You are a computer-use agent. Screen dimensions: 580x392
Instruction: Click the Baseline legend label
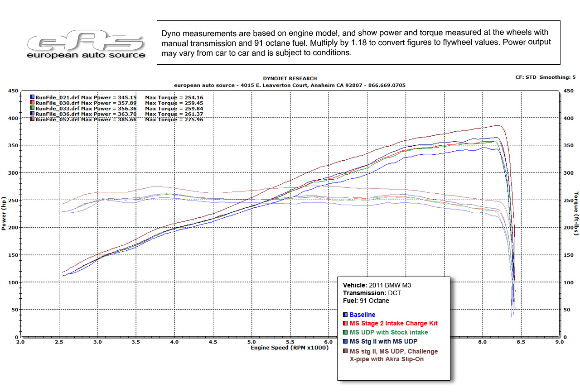pos(362,315)
